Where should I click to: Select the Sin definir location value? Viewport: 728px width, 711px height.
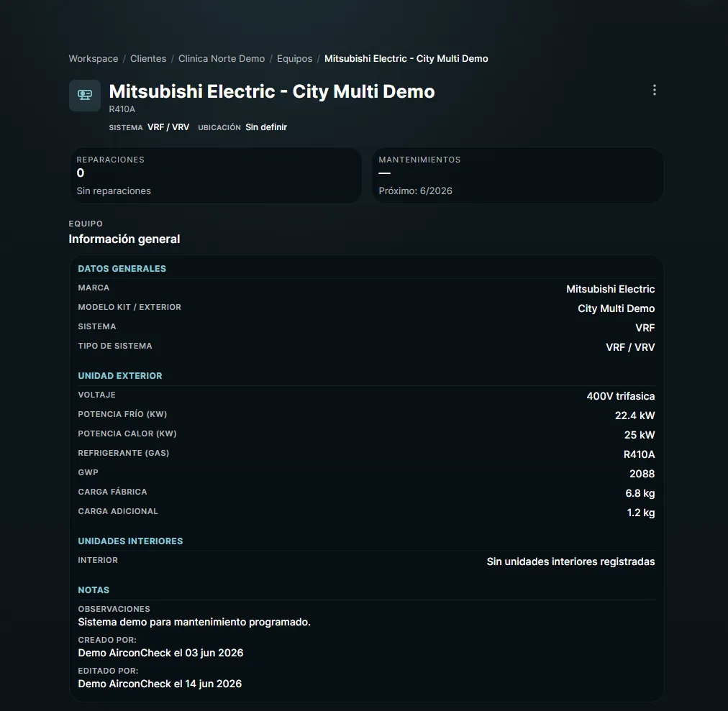tap(266, 127)
